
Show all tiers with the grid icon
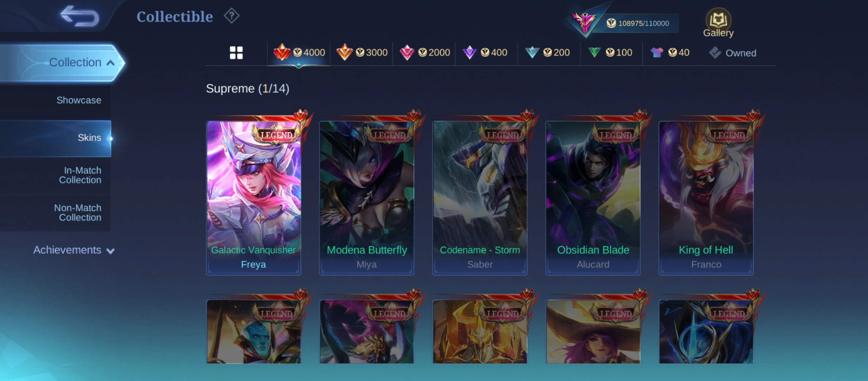click(236, 53)
